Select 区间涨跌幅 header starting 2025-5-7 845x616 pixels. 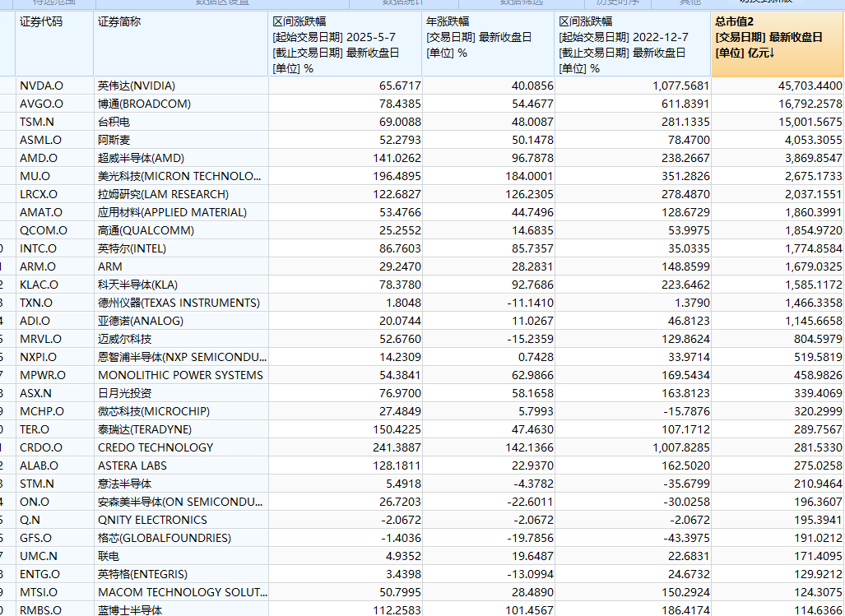click(x=346, y=44)
